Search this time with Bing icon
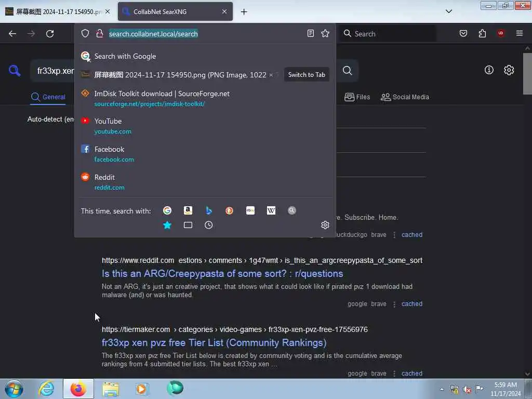This screenshot has height=399, width=532. click(209, 210)
